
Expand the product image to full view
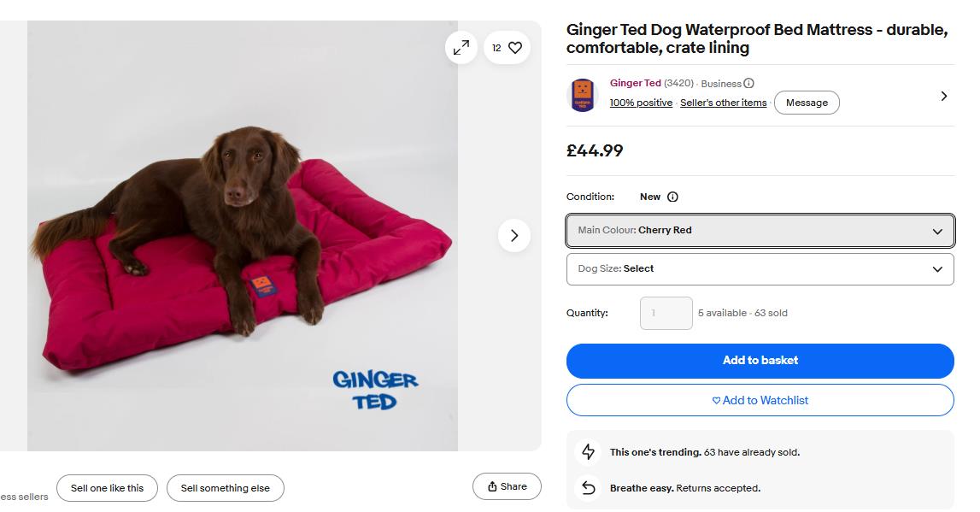click(x=461, y=48)
